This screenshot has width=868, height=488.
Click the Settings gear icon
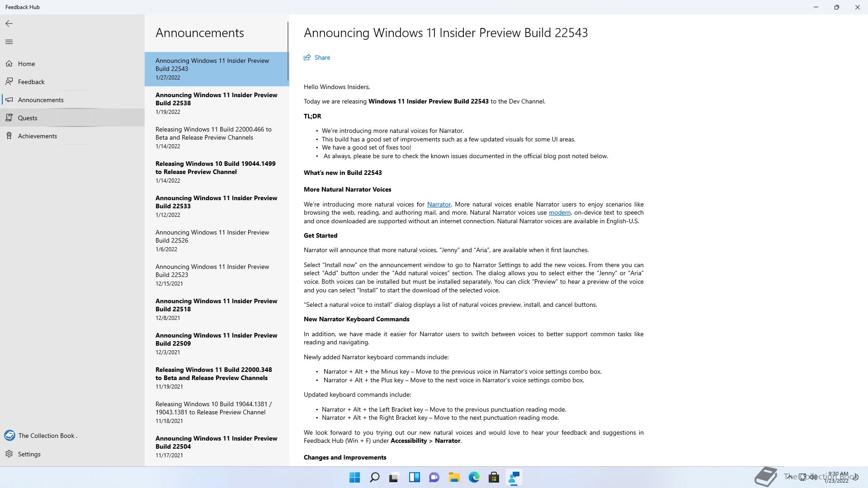click(x=9, y=454)
